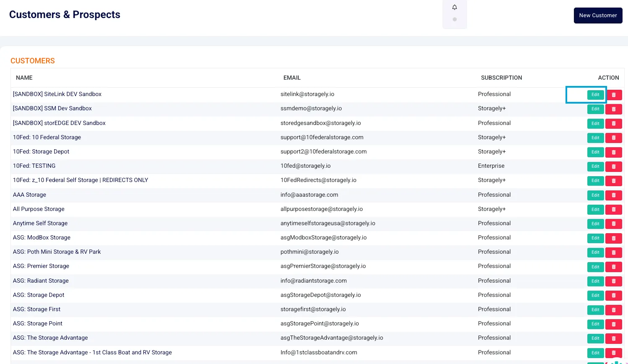Delete the SSM Dev Sandbox customer
The height and width of the screenshot is (364, 628).
pos(614,109)
